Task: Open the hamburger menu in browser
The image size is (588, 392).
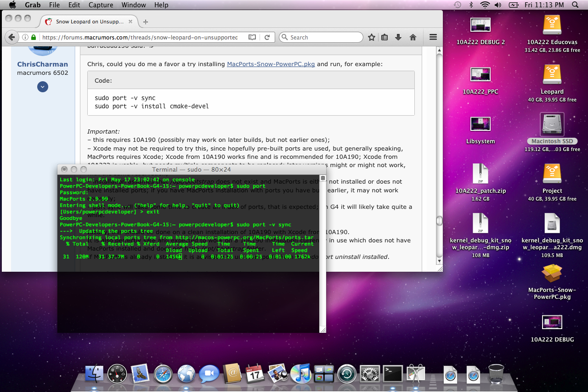Action: [x=433, y=37]
